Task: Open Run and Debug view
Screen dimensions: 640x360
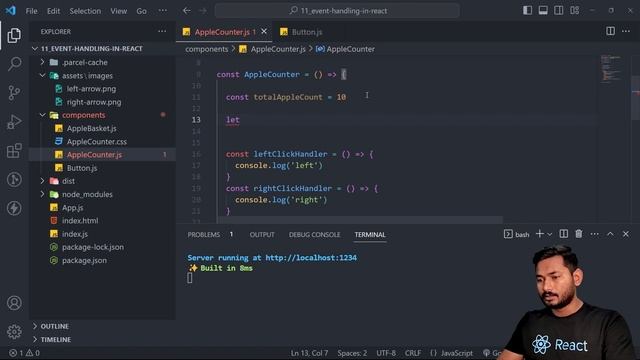Action: (14, 122)
